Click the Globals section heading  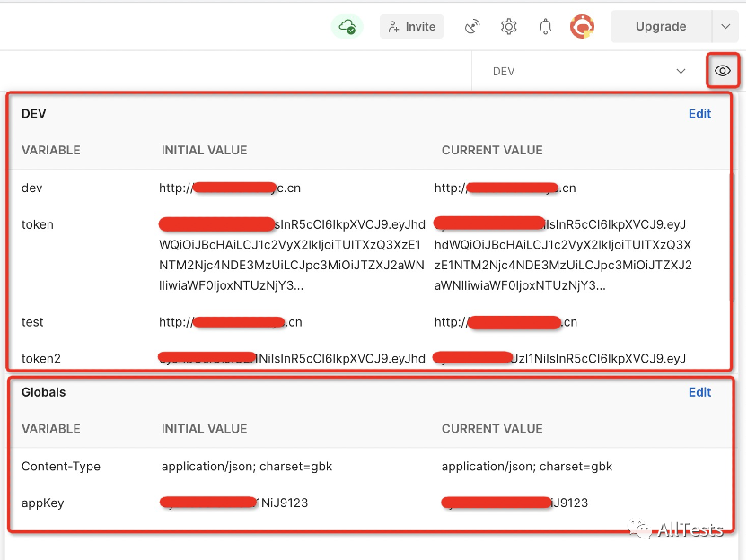click(x=43, y=392)
